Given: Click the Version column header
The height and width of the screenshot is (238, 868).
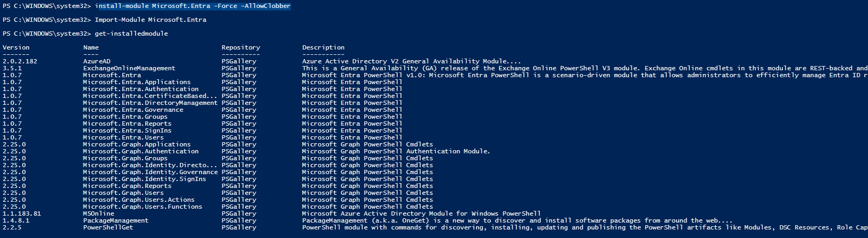Looking at the screenshot, I should click(x=16, y=47).
